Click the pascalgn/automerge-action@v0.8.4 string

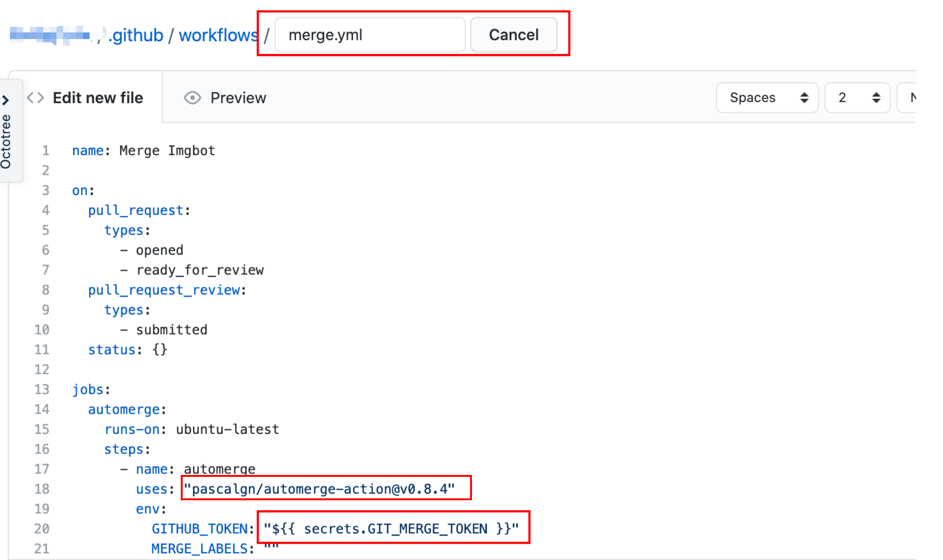click(319, 489)
